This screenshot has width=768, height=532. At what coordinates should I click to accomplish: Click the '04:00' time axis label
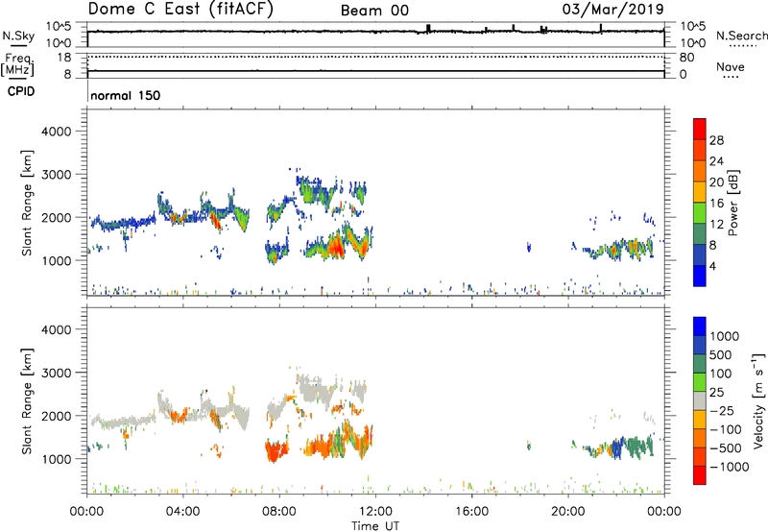pos(183,512)
